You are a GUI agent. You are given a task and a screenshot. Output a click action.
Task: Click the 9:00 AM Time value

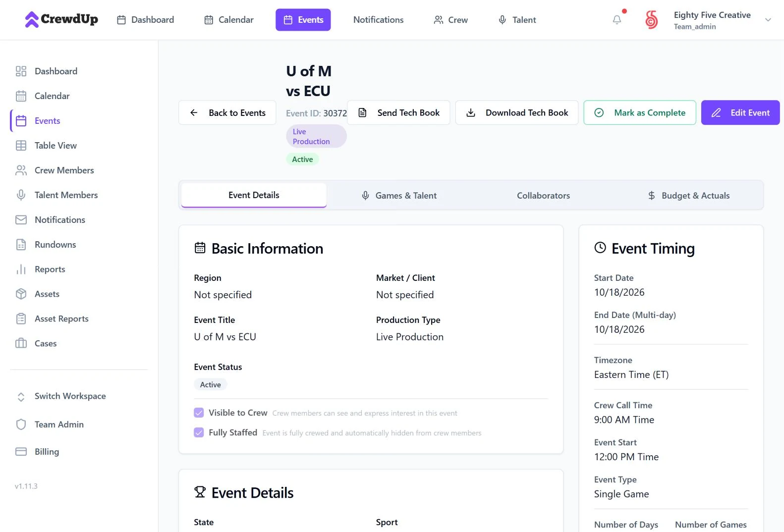pos(624,420)
